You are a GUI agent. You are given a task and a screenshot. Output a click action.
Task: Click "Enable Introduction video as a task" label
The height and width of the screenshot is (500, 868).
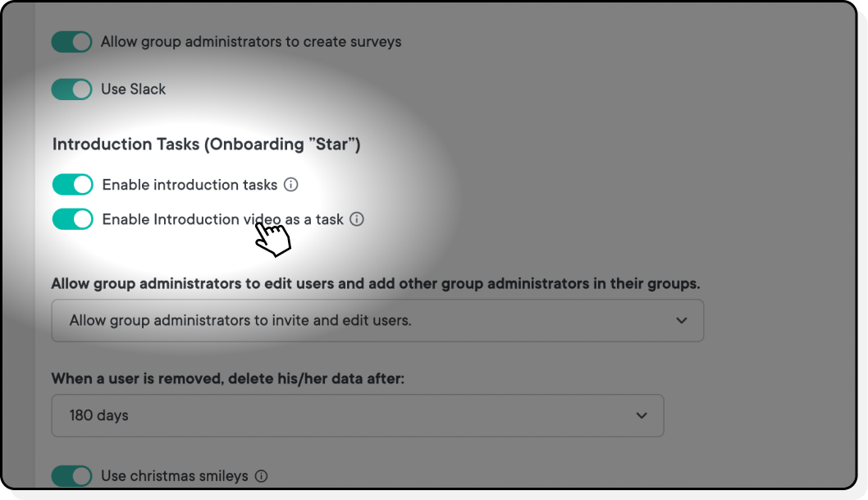point(222,219)
